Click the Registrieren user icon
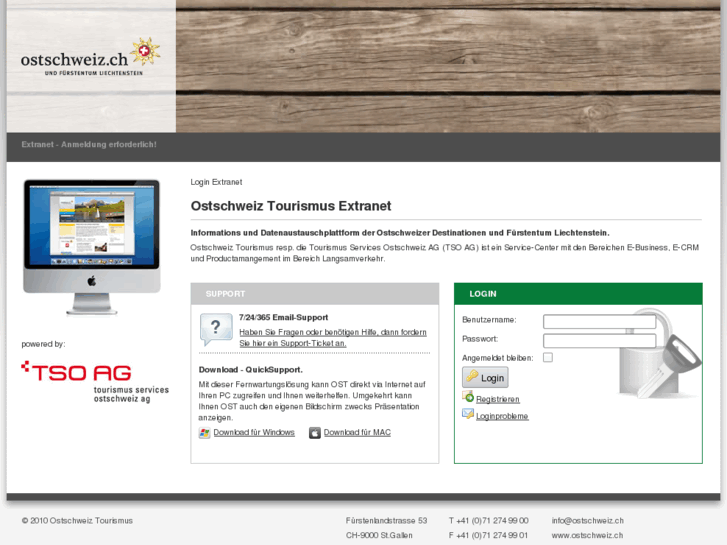727x545 pixels. (x=468, y=397)
